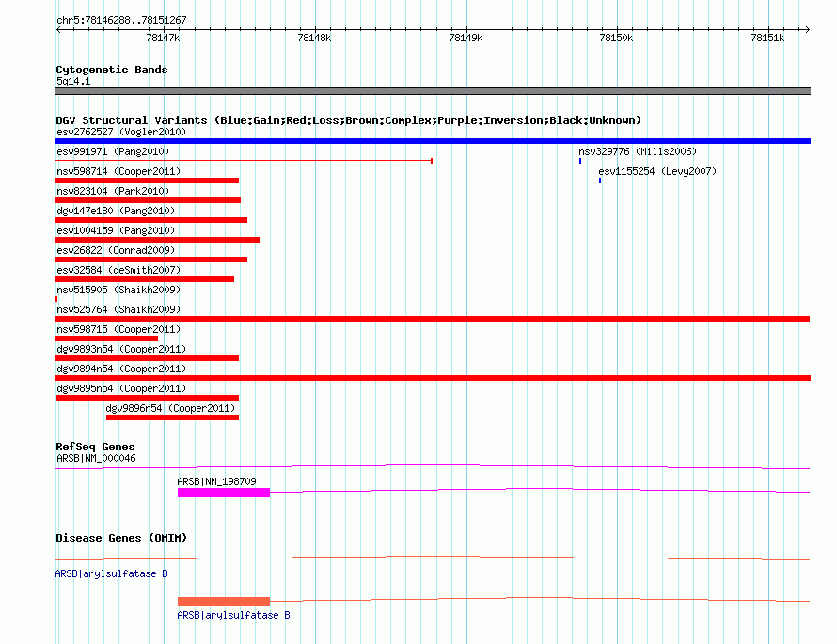Viewport: 837px width, 644px height.
Task: Select the esv991971 (Pang2010) thin red line
Action: [x=244, y=160]
